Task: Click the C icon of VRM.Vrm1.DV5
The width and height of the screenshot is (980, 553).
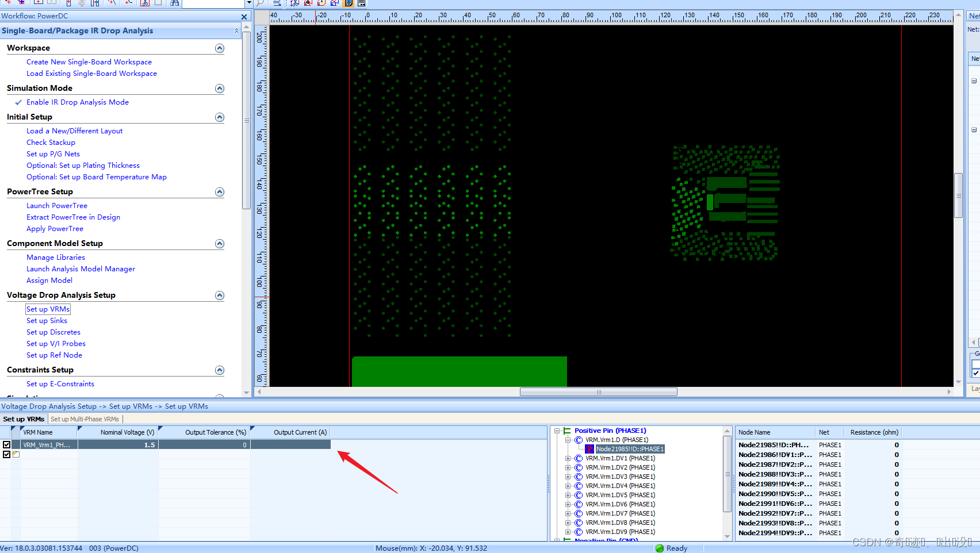Action: [x=579, y=495]
